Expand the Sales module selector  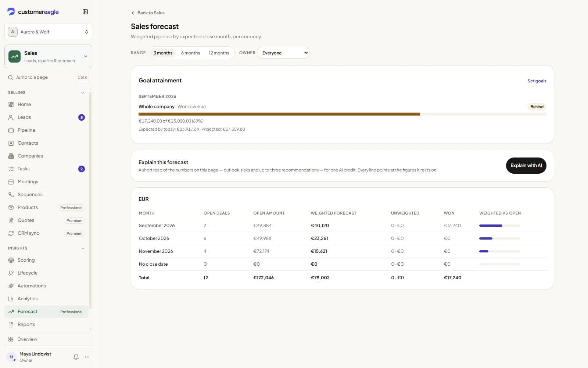click(48, 56)
